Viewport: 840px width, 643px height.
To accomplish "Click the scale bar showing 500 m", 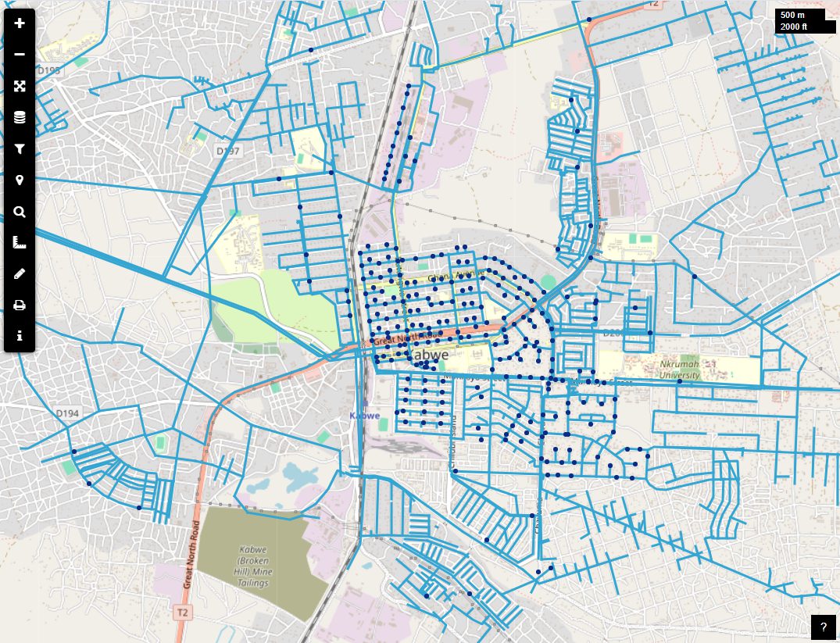I will click(805, 21).
